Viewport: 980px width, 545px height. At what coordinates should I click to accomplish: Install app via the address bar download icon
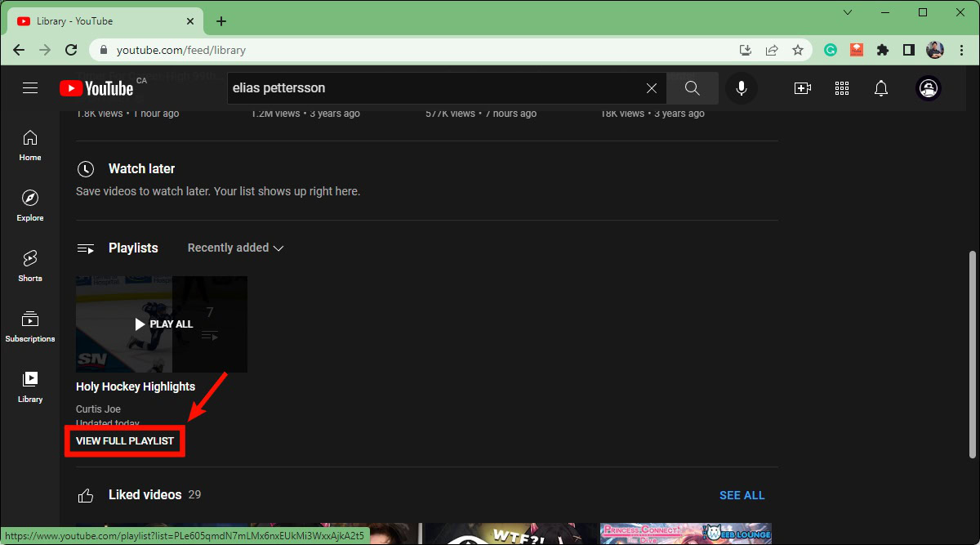click(746, 50)
